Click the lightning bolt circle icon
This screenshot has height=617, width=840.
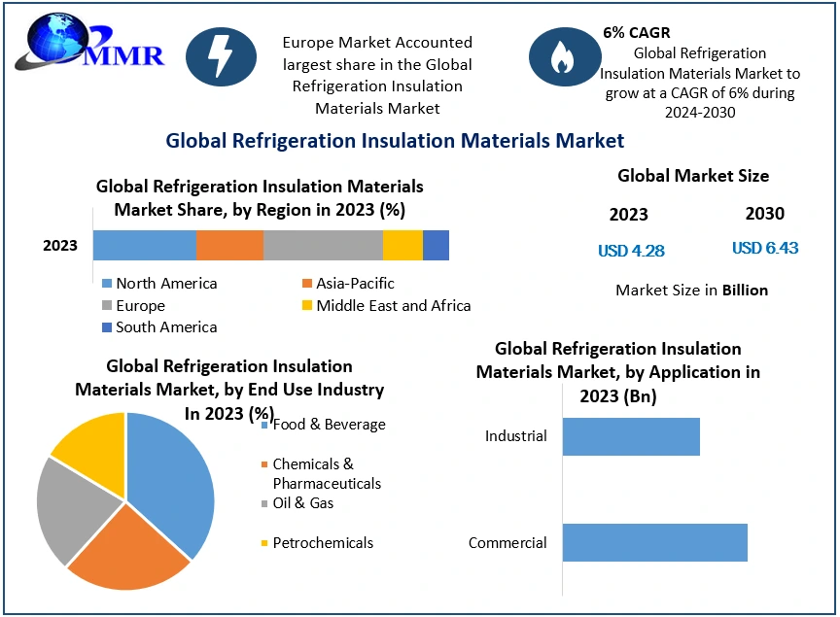(221, 56)
